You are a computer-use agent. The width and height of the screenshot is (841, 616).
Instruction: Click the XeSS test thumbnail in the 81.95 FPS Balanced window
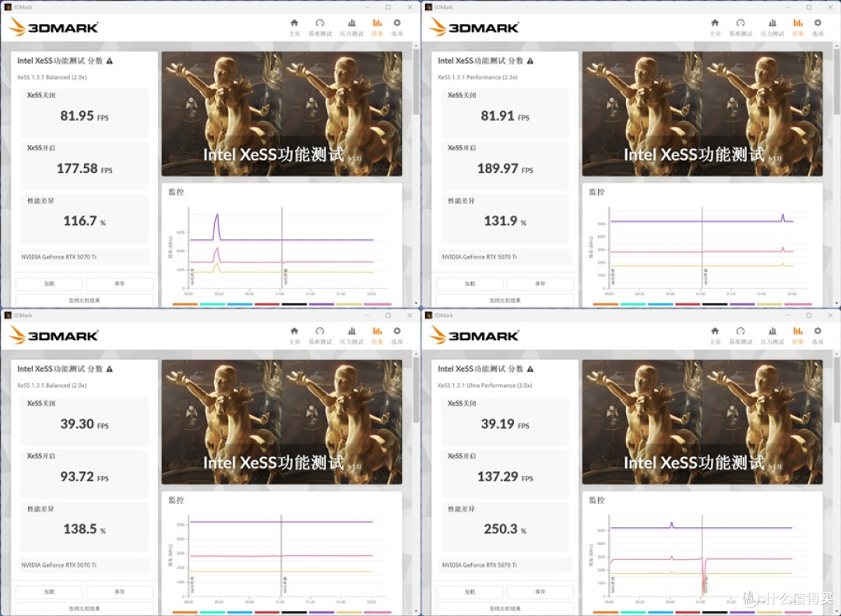point(282,114)
